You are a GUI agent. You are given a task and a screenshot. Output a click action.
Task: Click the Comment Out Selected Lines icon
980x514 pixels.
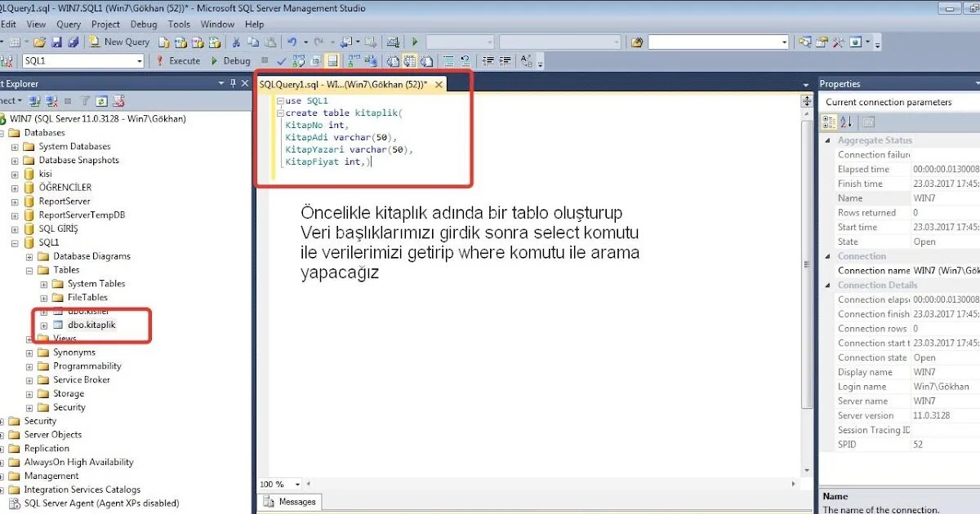tap(447, 60)
